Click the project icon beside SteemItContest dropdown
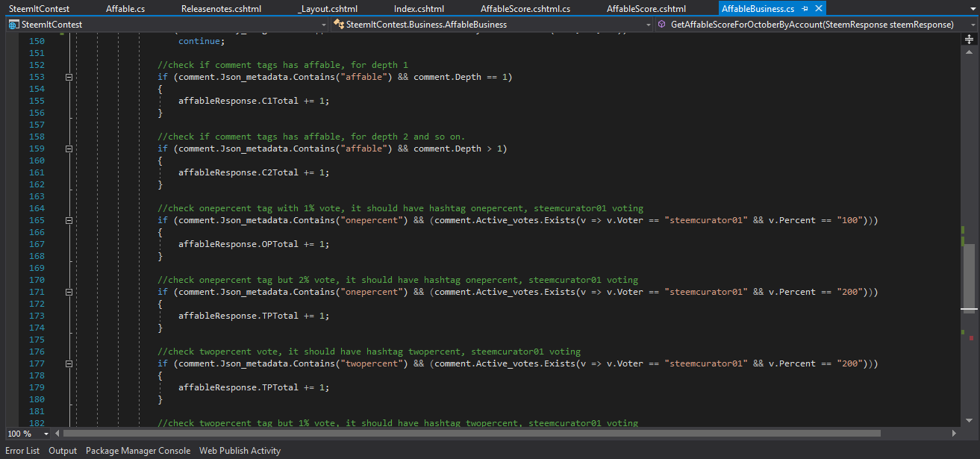Screen dimensions: 980x459 pos(13,25)
